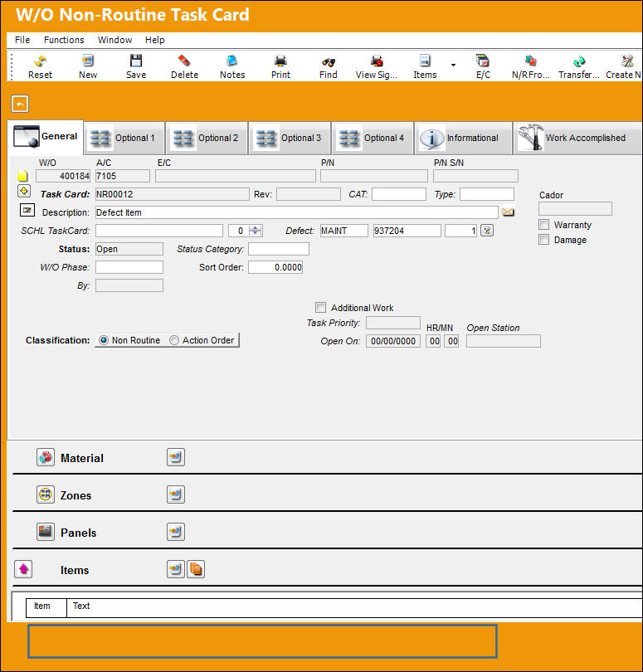Click the pink up arrow beside Items
Image resolution: width=643 pixels, height=672 pixels.
(23, 569)
